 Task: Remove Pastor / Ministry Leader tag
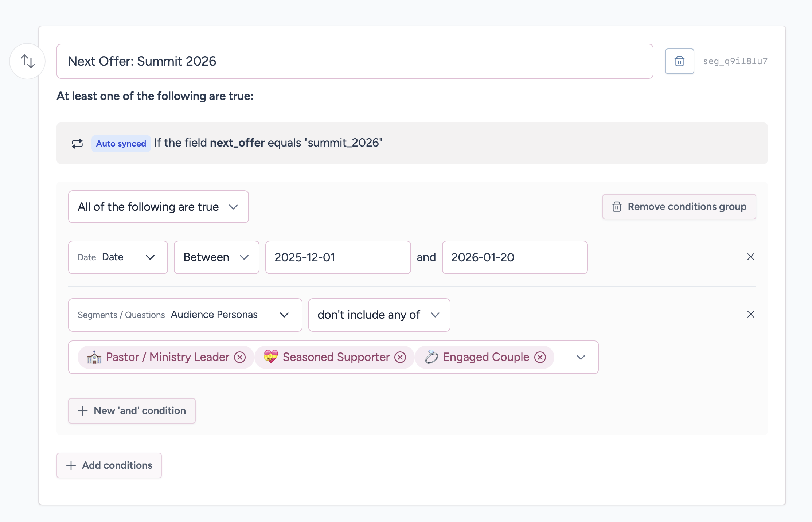240,357
